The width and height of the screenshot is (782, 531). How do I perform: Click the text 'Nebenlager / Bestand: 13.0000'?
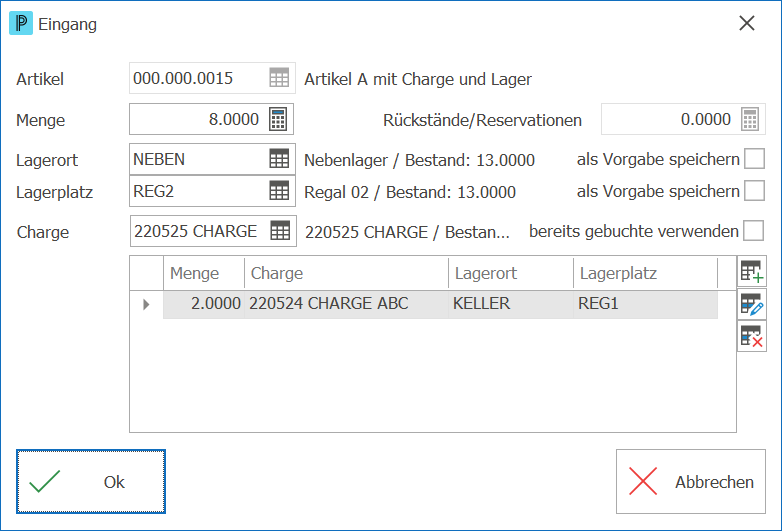click(419, 160)
